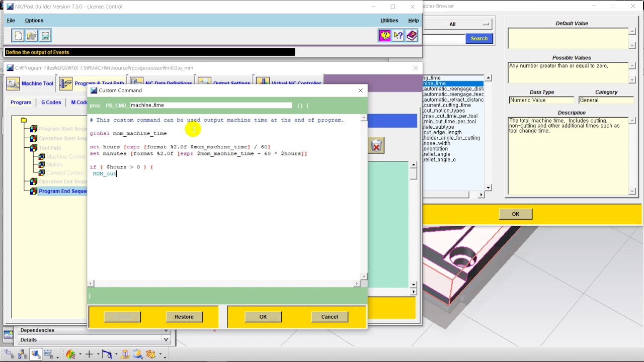Expand the Details panel
Viewport: 644px width, 362px height.
click(166, 340)
